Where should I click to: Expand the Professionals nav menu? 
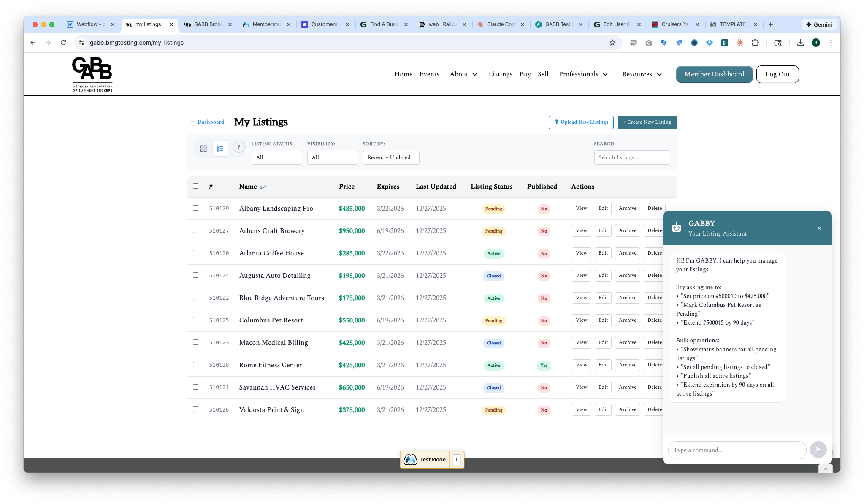[583, 74]
